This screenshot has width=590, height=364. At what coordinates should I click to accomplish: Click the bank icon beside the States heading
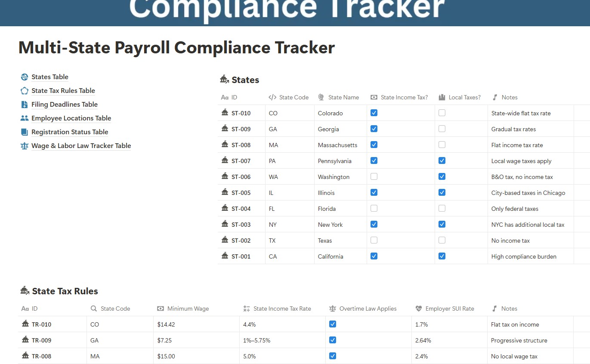(x=224, y=79)
